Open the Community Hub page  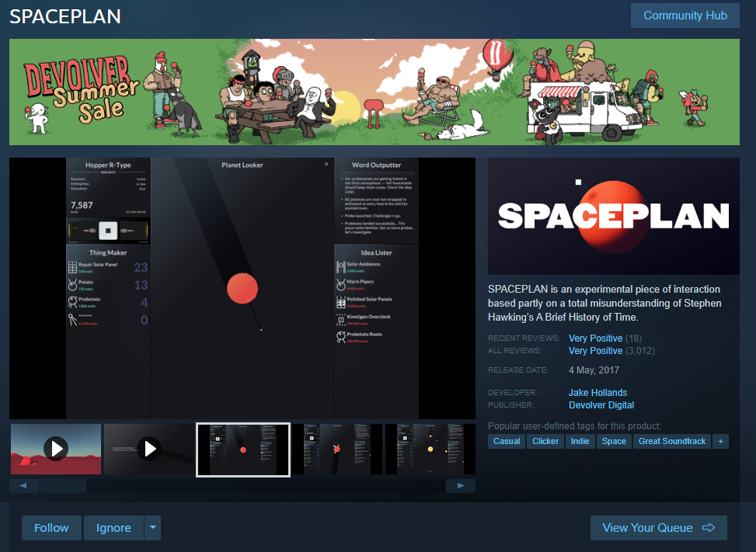point(685,16)
